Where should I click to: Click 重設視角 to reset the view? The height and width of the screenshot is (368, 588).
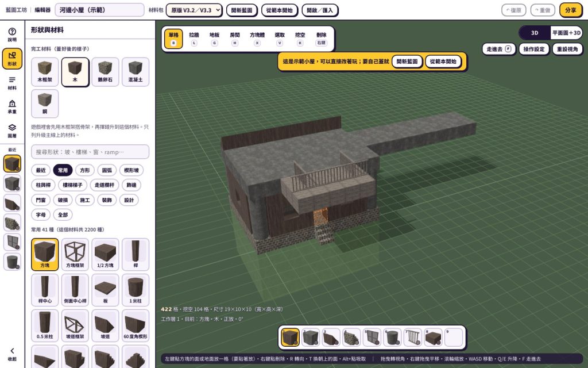[567, 49]
